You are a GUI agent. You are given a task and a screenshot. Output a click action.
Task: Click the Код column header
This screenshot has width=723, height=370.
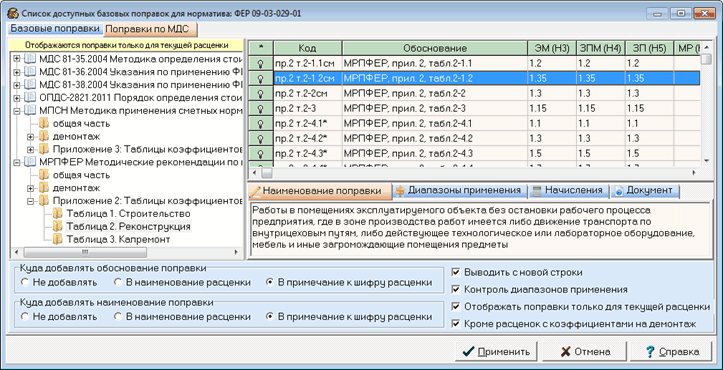308,48
